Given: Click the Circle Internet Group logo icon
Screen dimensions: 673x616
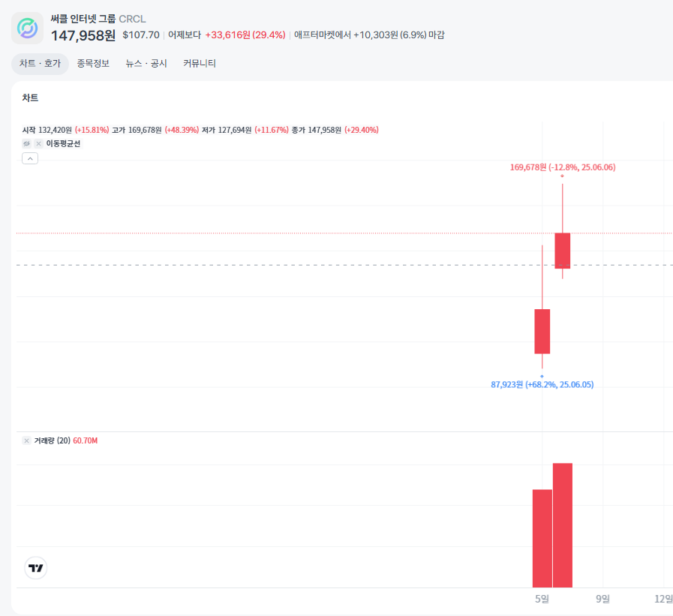Looking at the screenshot, I should point(27,28).
